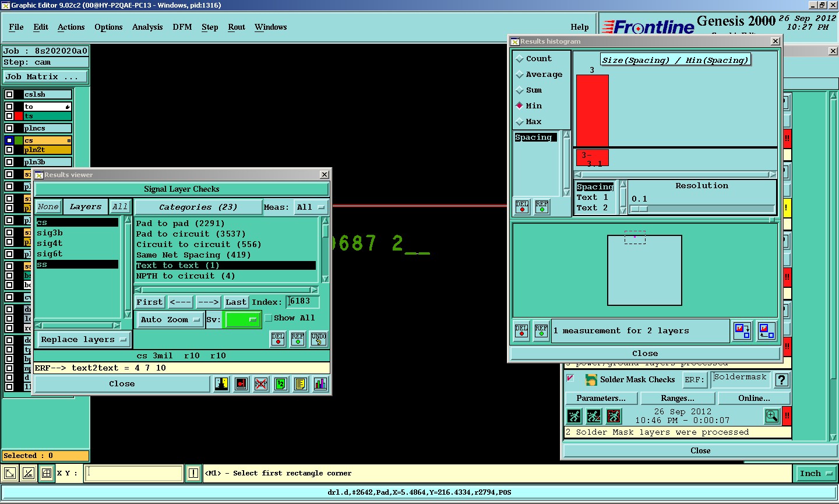Open the Analysis menu
Screen dimensions: 839x504
(x=147, y=27)
